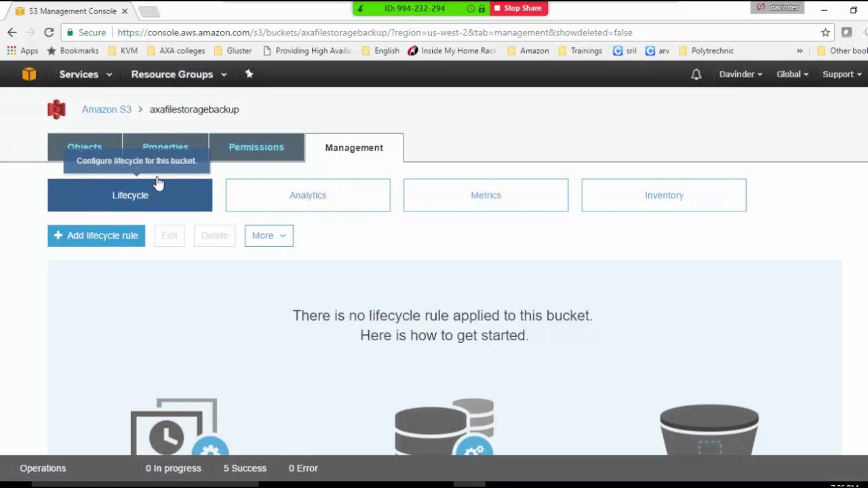
Task: Open the Polytechnic bookmark folder
Action: 706,51
